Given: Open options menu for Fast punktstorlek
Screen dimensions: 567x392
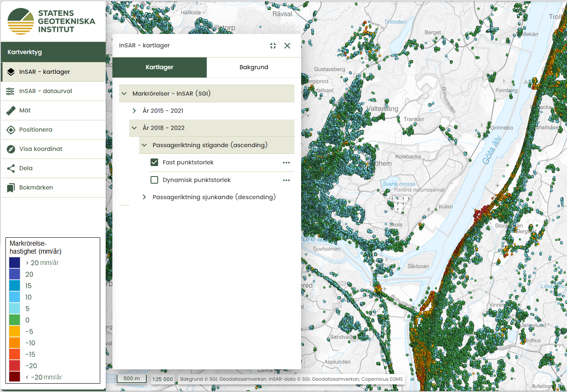Looking at the screenshot, I should pyautogui.click(x=286, y=163).
